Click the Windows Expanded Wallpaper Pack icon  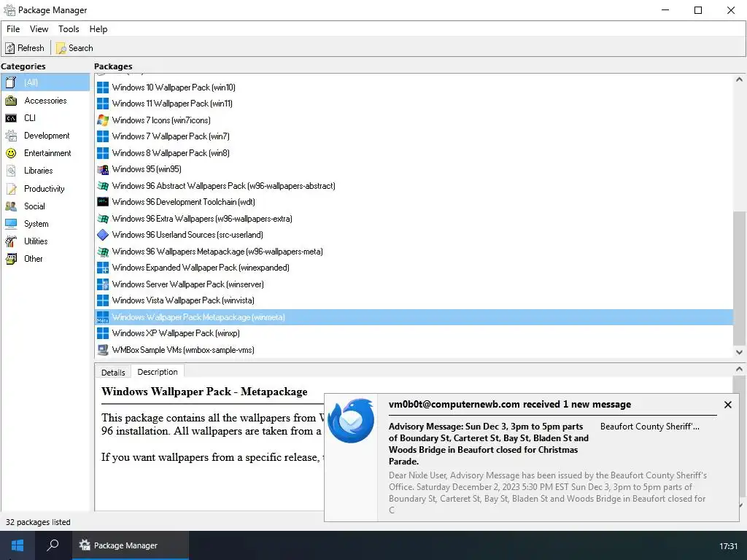[x=103, y=268]
